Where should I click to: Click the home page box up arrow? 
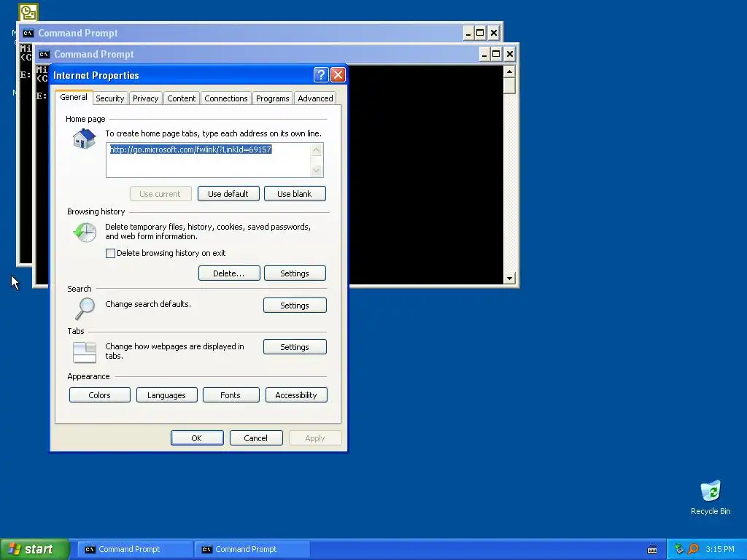coord(317,150)
